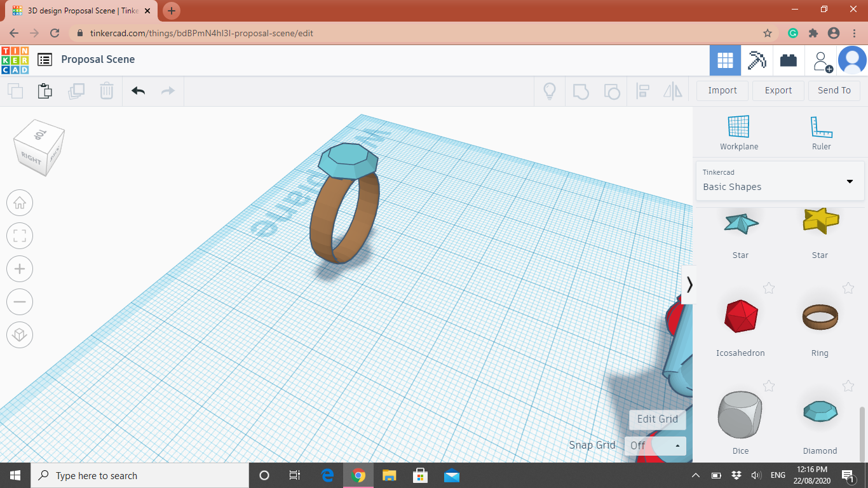The image size is (868, 488).
Task: Click the Fit all in view icon
Action: [x=20, y=236]
